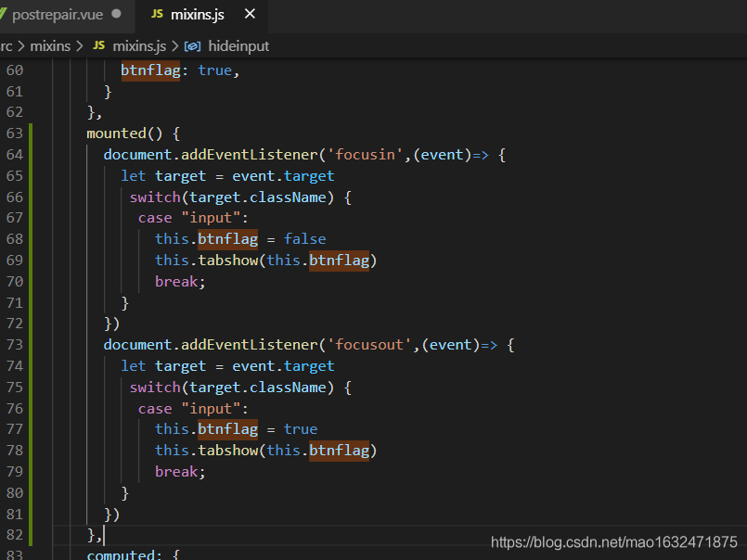Click 'break' on line 79
Viewport: 747px width, 560px height.
click(176, 472)
